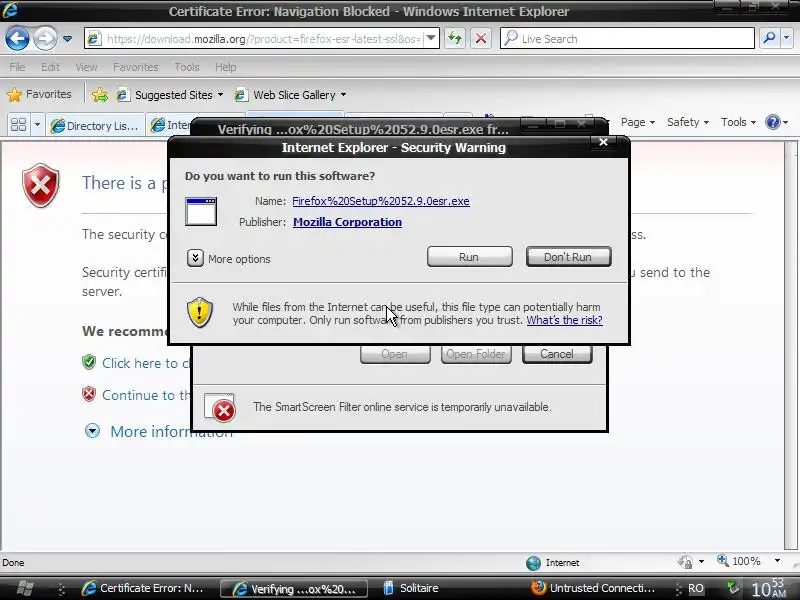Click the Search magnifier button
The width and height of the screenshot is (800, 600).
tap(769, 38)
